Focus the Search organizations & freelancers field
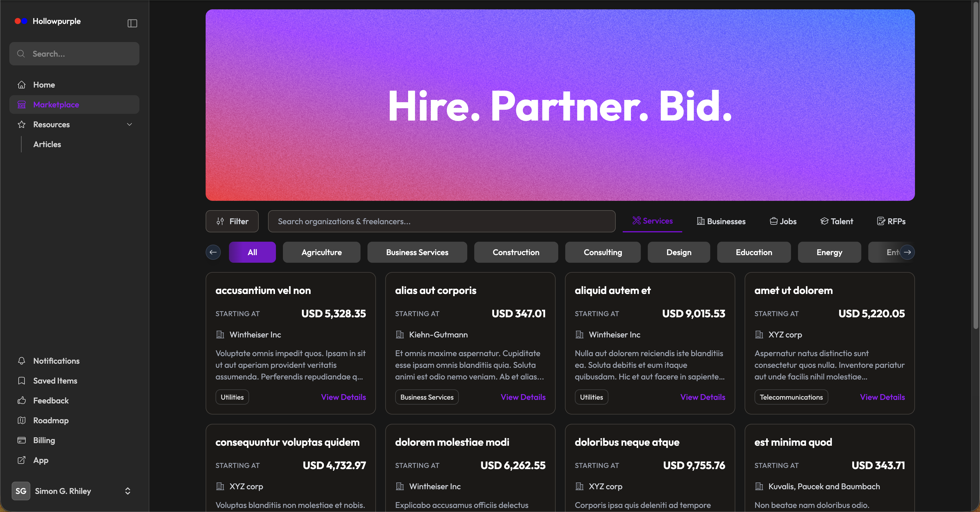Viewport: 980px width, 512px height. (441, 221)
